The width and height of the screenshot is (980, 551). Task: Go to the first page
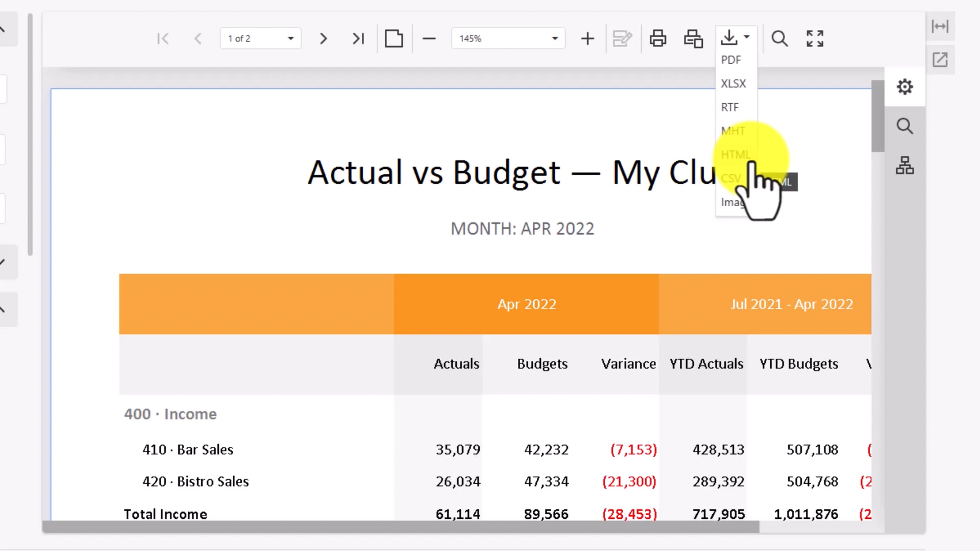tap(163, 39)
